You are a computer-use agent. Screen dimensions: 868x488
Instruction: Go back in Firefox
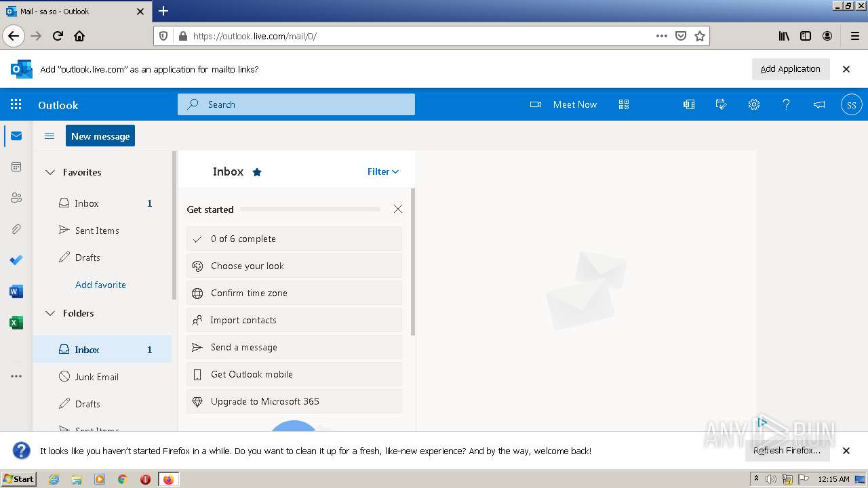pos(14,36)
